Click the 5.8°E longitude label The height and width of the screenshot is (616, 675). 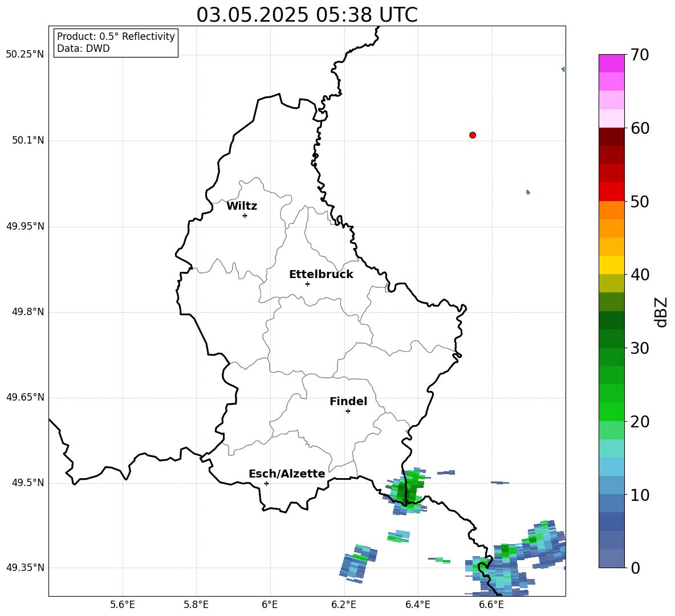(196, 605)
